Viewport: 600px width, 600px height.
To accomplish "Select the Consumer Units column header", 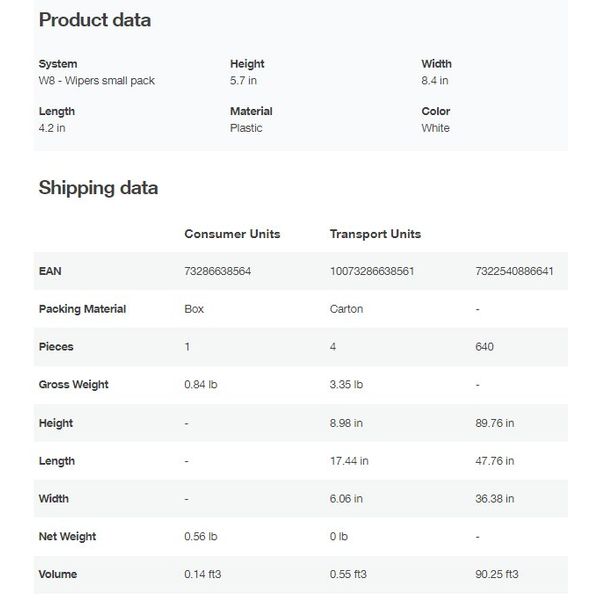I will [x=232, y=234].
